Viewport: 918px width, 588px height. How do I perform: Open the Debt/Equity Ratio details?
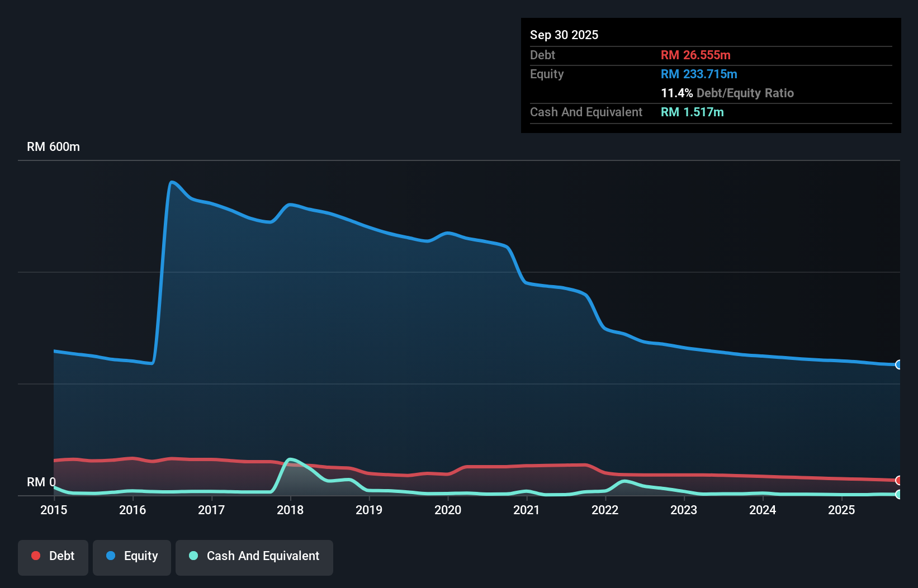tap(727, 93)
